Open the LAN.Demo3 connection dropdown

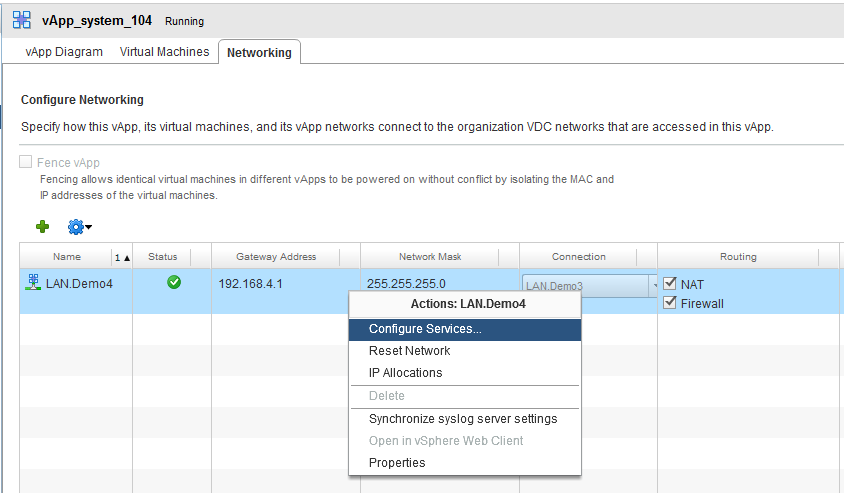589,285
